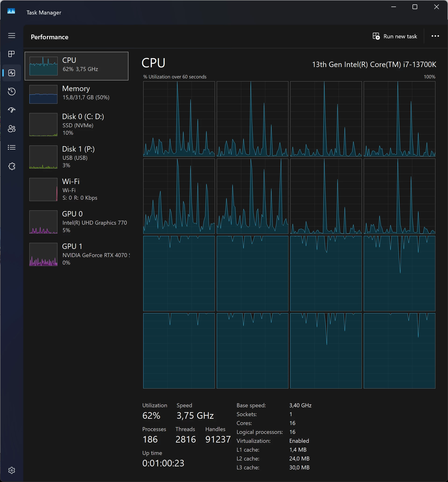The height and width of the screenshot is (482, 448).
Task: Go to the Processes page icon
Action: pyautogui.click(x=12, y=54)
